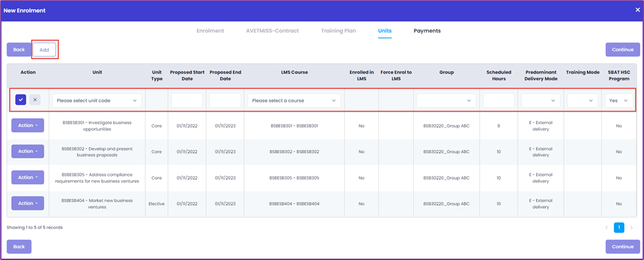644x260 pixels.
Task: Click LMS course BSBESB301 - BSBESB301
Action: (x=294, y=125)
